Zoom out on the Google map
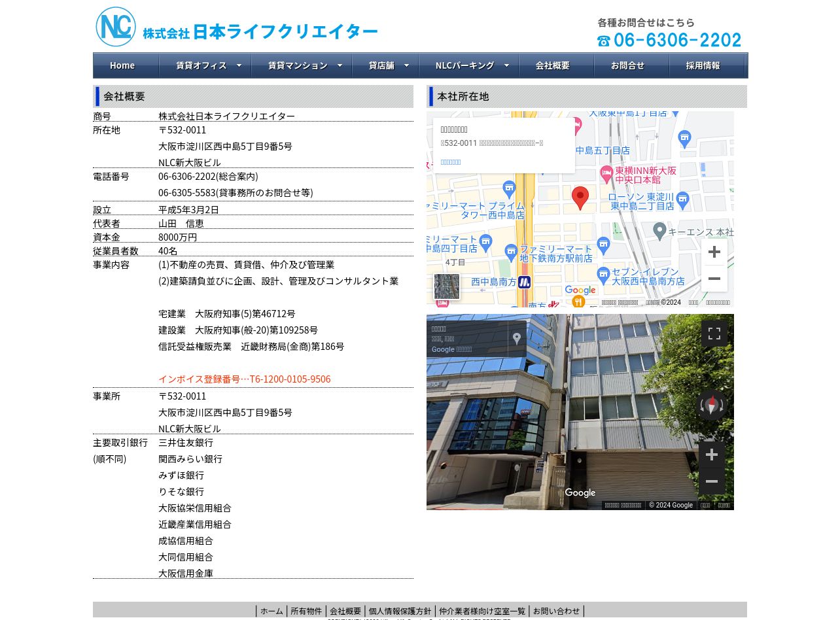 [714, 279]
